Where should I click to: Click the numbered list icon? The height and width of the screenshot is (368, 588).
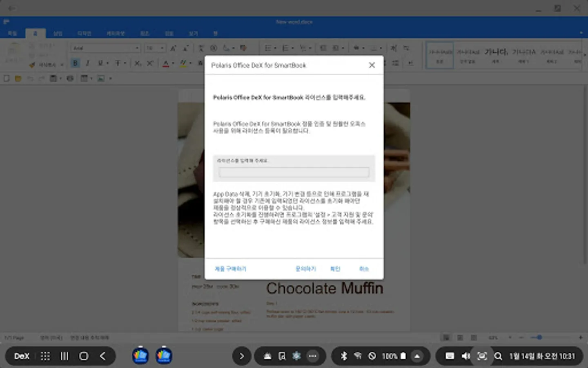tap(285, 48)
